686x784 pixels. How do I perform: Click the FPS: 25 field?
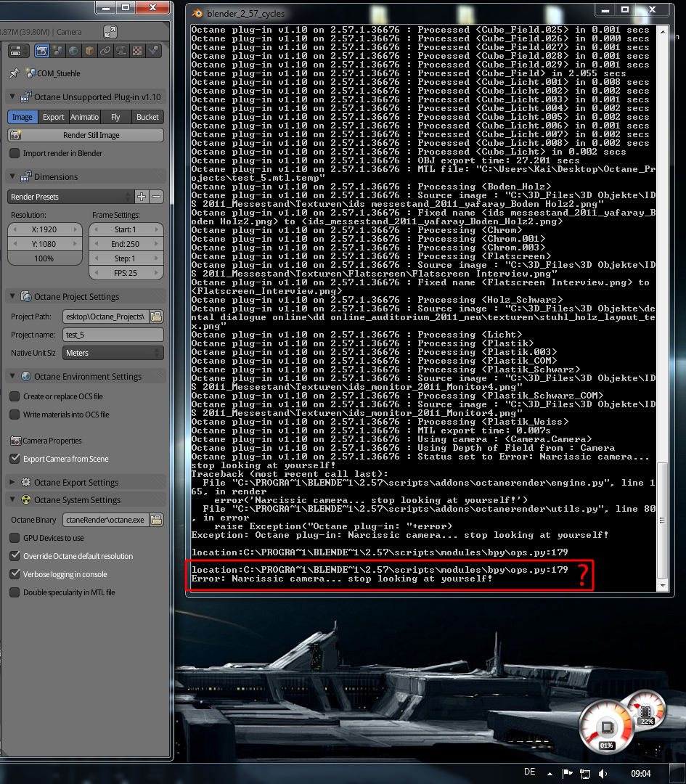click(x=126, y=273)
